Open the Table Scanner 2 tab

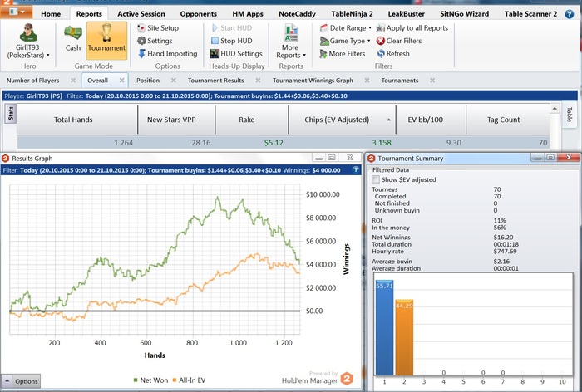coord(530,14)
